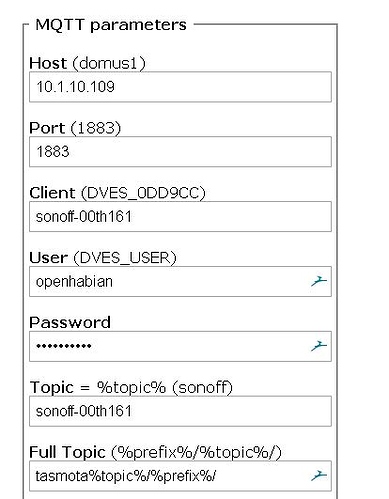Click the Full Topic label
Viewport: 389px width, 499px height.
(x=67, y=452)
